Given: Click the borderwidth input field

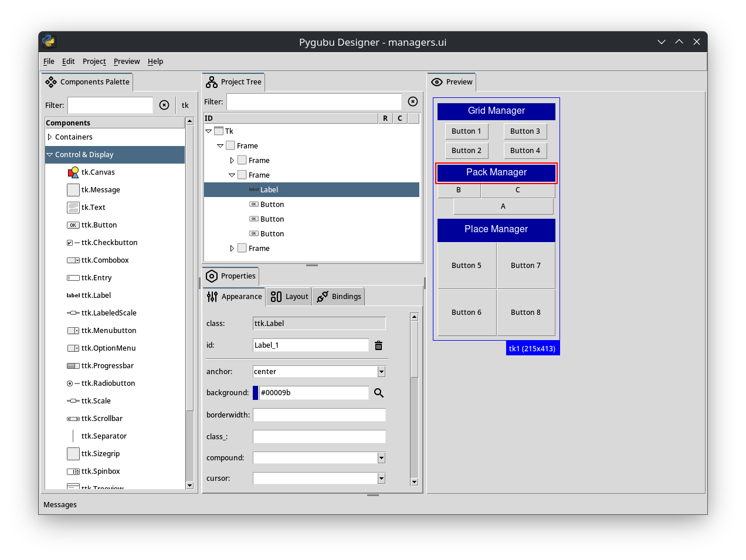Looking at the screenshot, I should (x=319, y=415).
